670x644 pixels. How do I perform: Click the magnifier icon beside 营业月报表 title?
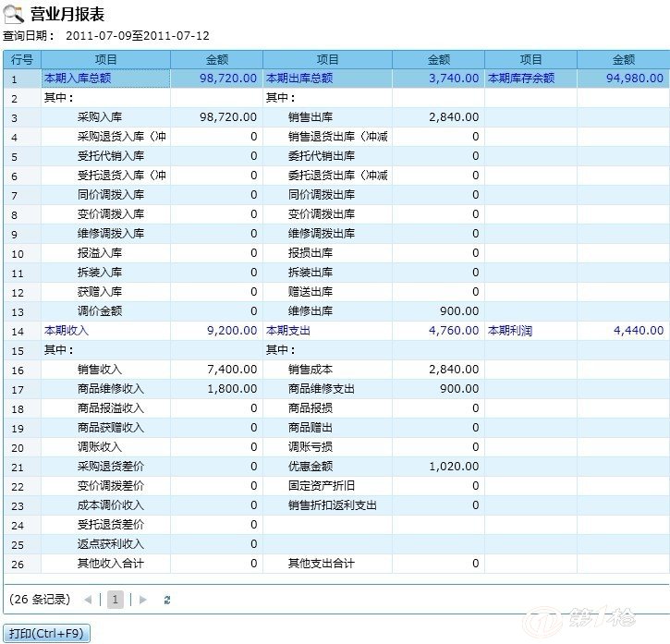14,14
